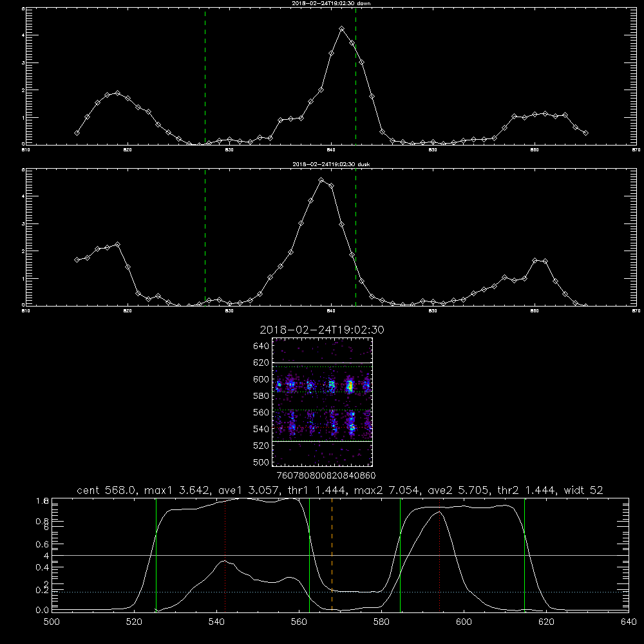Click the orange dashed center line in bottom plot
This screenshot has height=644, width=644.
pos(332,554)
